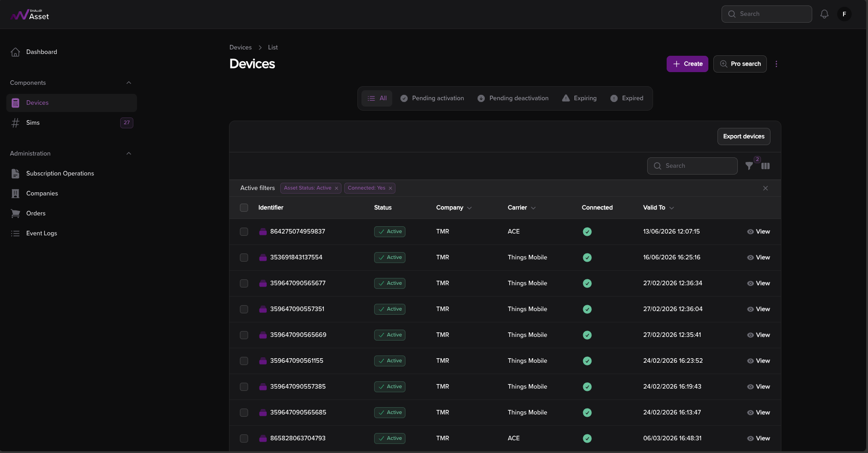Select the All tab
The height and width of the screenshot is (453, 868).
(x=377, y=98)
